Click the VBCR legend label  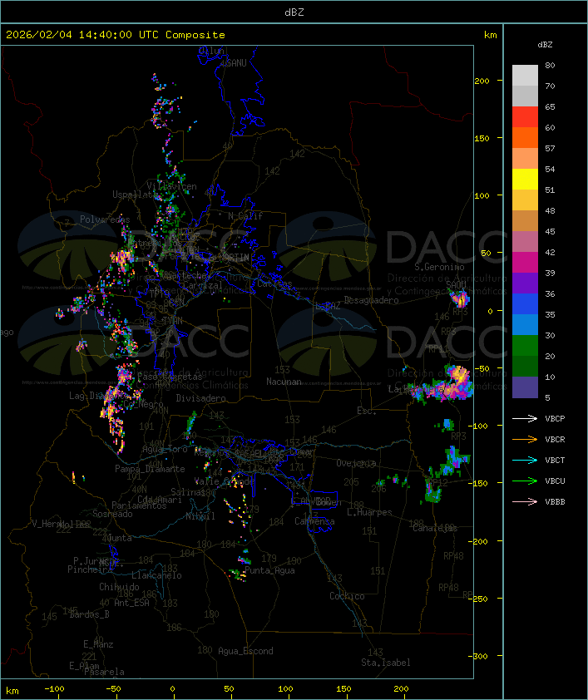point(555,439)
